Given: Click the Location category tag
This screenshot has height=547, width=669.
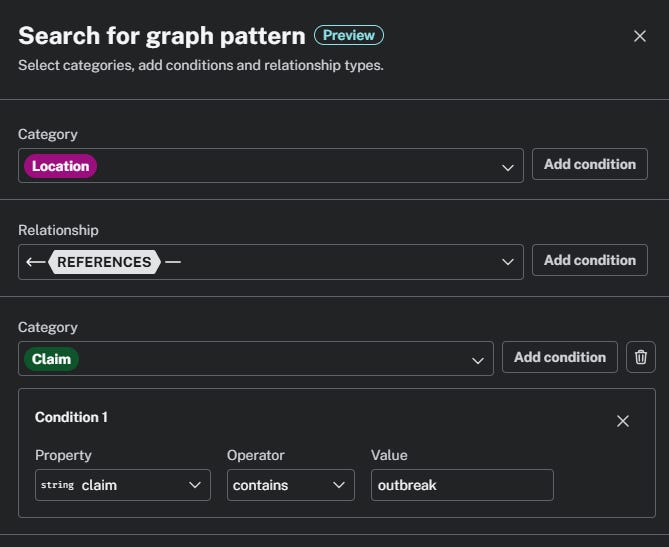Looking at the screenshot, I should [60, 166].
